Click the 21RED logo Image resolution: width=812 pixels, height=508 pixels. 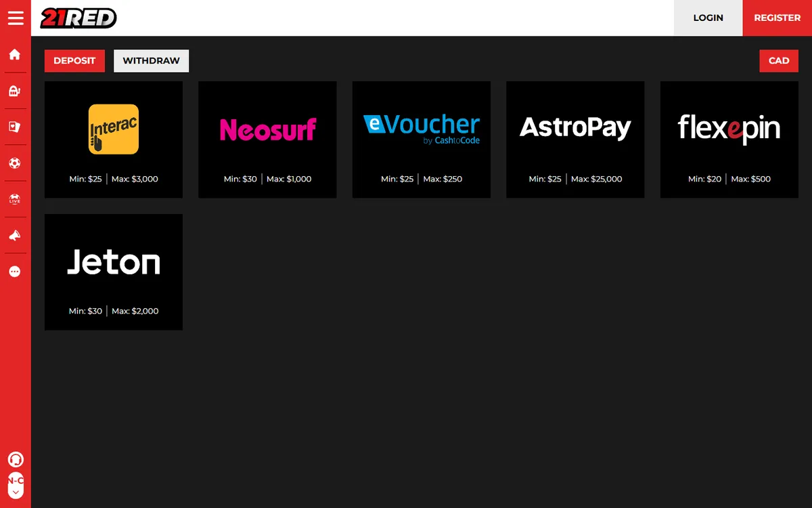coord(78,18)
